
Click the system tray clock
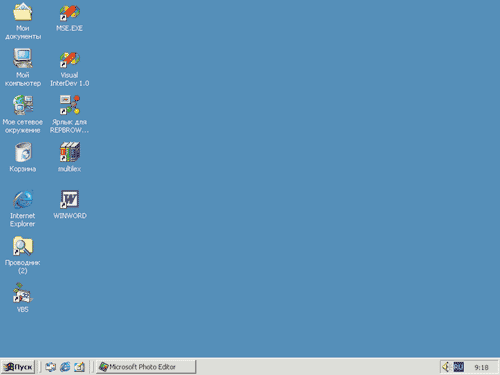point(481,367)
